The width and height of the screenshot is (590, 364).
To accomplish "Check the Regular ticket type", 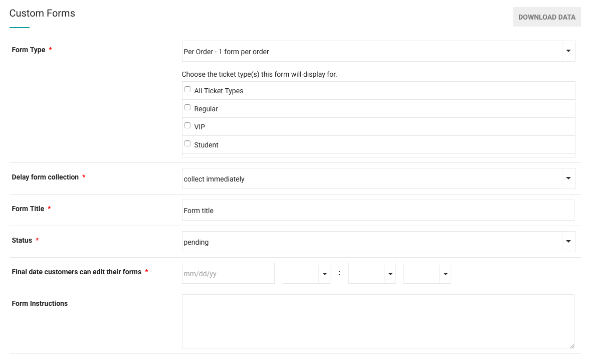I will [187, 107].
